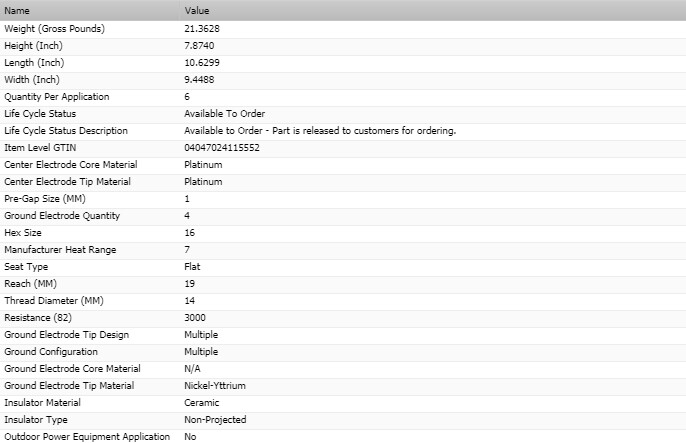Click Manufacturer Heat Range row
This screenshot has height=443, width=686.
click(343, 251)
